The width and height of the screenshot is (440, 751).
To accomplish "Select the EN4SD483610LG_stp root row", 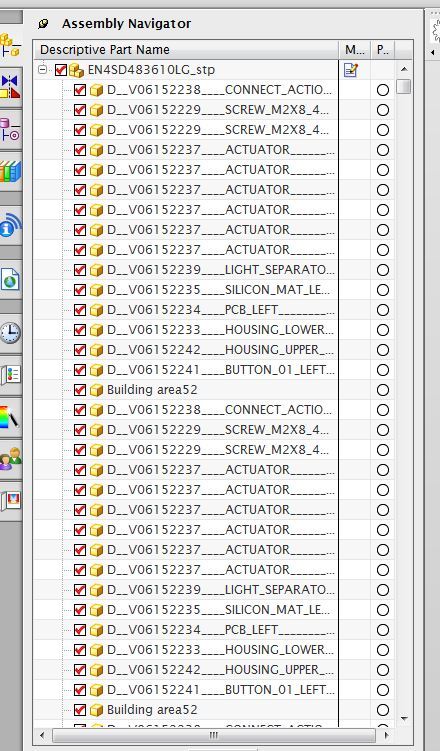I will [x=151, y=70].
